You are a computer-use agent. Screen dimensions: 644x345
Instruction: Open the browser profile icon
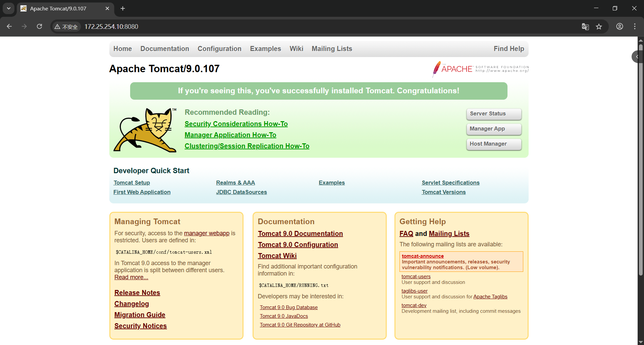click(620, 27)
